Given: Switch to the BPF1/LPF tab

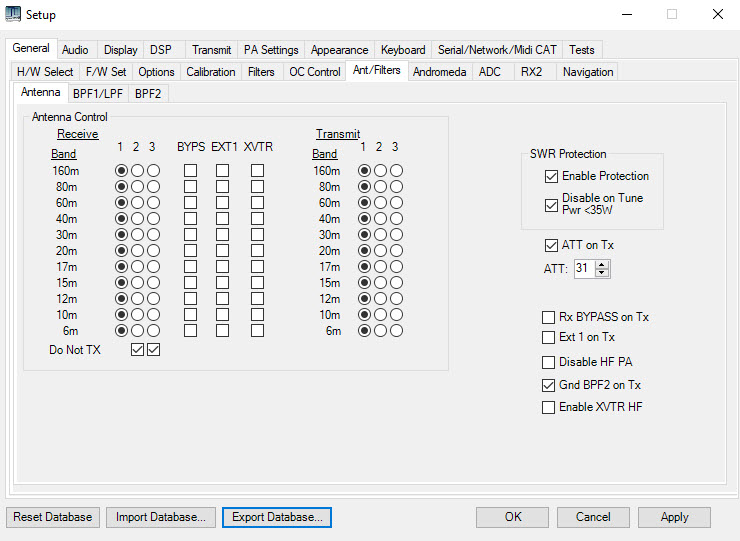Looking at the screenshot, I should [x=97, y=93].
